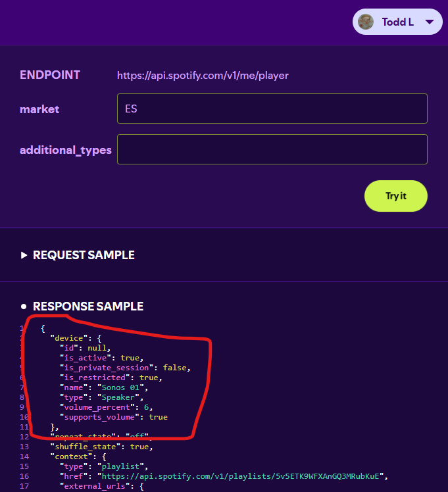The width and height of the screenshot is (448, 492).
Task: Click the market parameter label
Action: pyautogui.click(x=39, y=109)
